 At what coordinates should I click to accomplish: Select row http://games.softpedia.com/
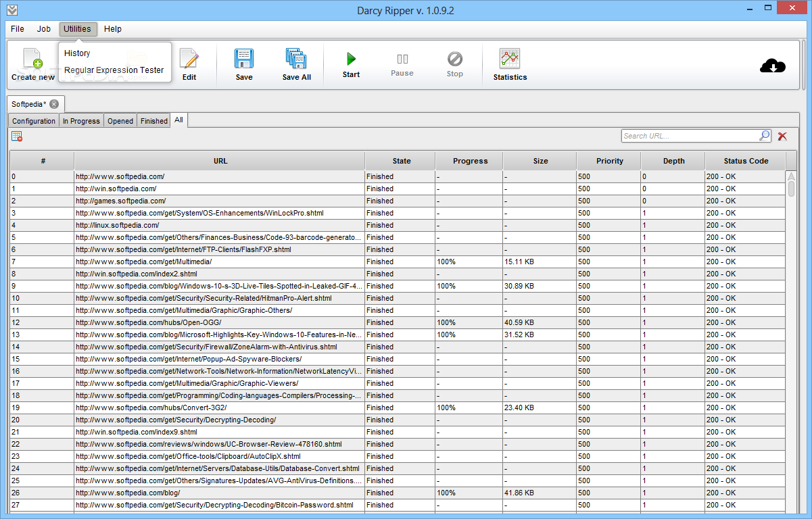tap(398, 201)
